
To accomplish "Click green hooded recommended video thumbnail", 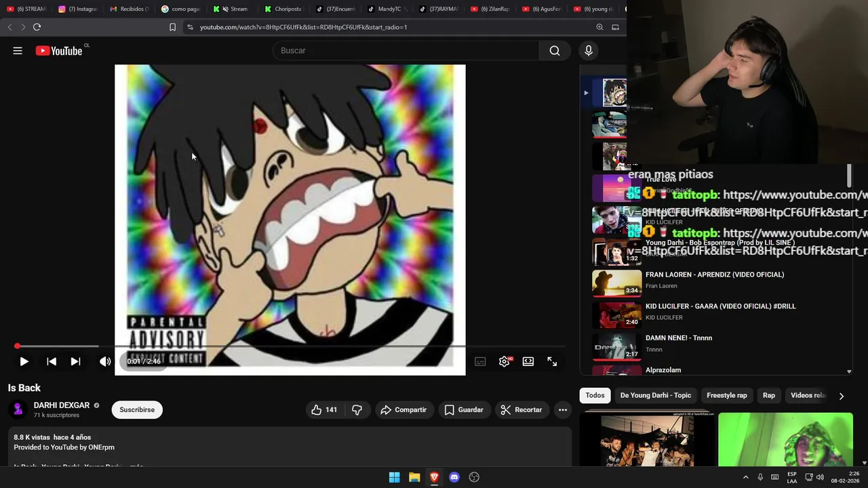I will 785,439.
